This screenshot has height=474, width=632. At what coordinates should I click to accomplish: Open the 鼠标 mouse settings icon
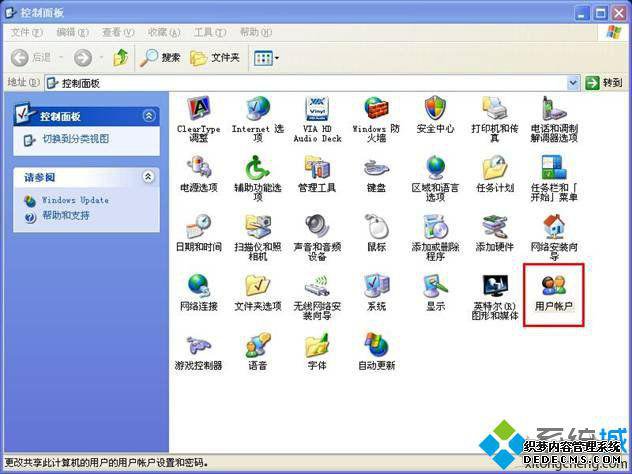coord(376,233)
